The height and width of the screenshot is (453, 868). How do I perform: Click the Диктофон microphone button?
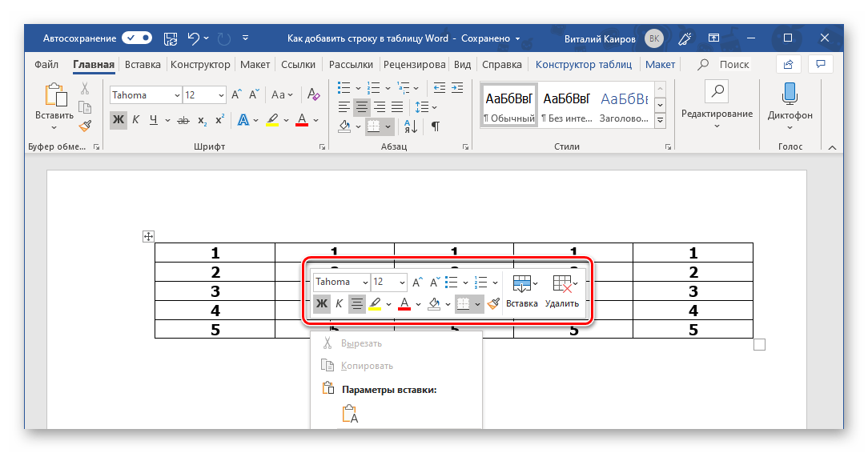[x=790, y=105]
